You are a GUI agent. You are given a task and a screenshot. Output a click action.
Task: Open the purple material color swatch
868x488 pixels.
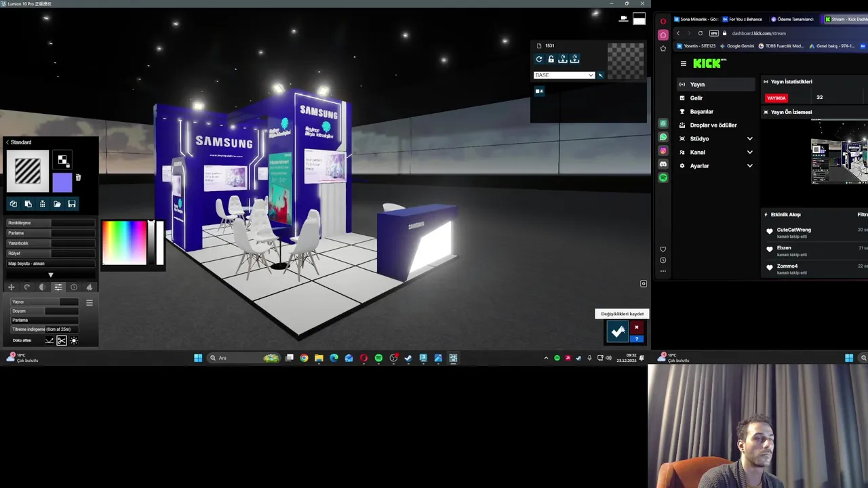point(62,182)
